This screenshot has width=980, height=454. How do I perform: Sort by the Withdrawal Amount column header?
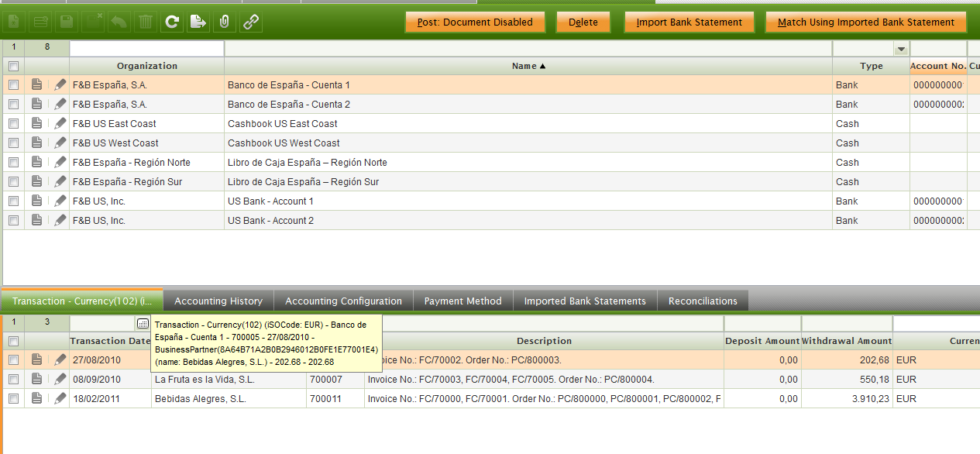click(x=847, y=341)
